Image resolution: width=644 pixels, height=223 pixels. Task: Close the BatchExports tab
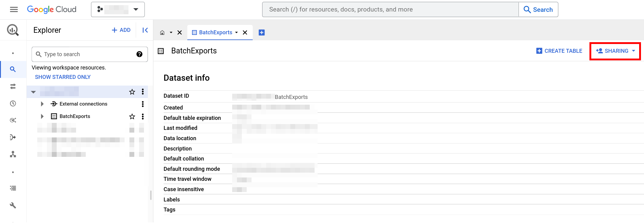pyautogui.click(x=245, y=32)
